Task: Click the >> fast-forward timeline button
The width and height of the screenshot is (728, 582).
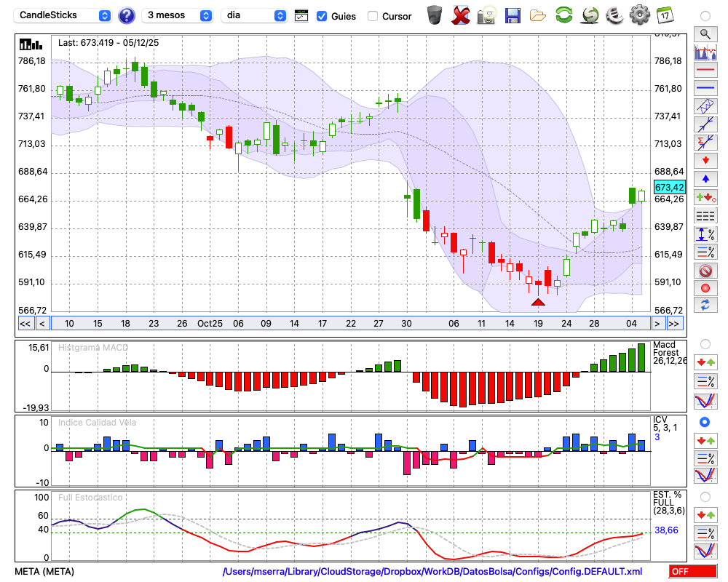Action: 675,324
